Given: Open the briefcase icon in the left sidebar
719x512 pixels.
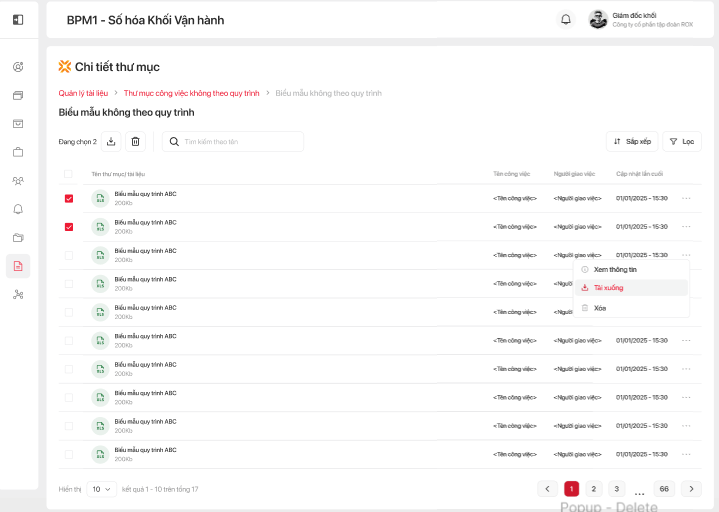Looking at the screenshot, I should click(18, 152).
